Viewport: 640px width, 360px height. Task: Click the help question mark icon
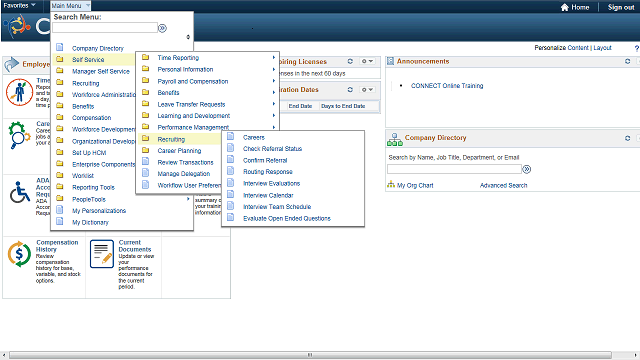click(x=637, y=48)
